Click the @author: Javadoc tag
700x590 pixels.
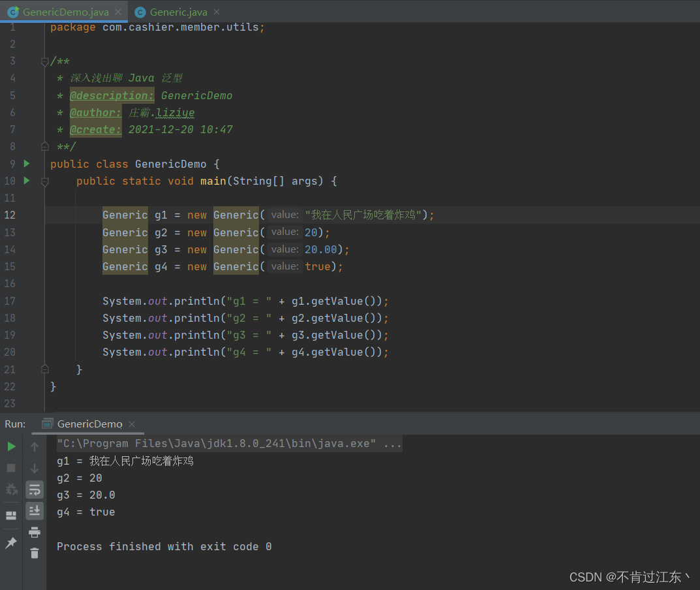point(95,112)
